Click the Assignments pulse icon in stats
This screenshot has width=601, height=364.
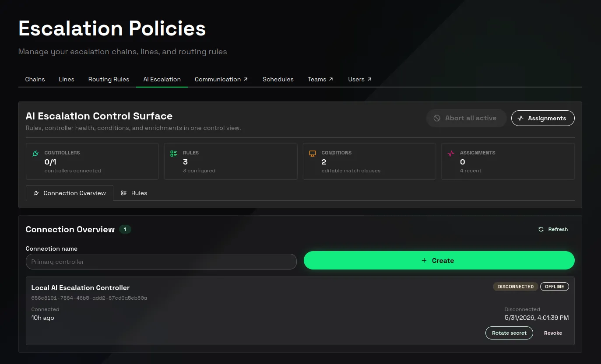click(x=451, y=154)
